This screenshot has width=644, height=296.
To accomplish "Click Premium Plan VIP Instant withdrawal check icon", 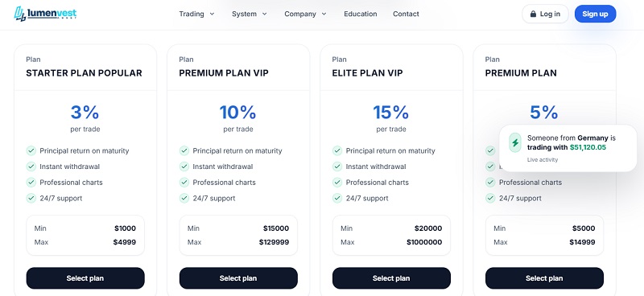I will point(184,166).
